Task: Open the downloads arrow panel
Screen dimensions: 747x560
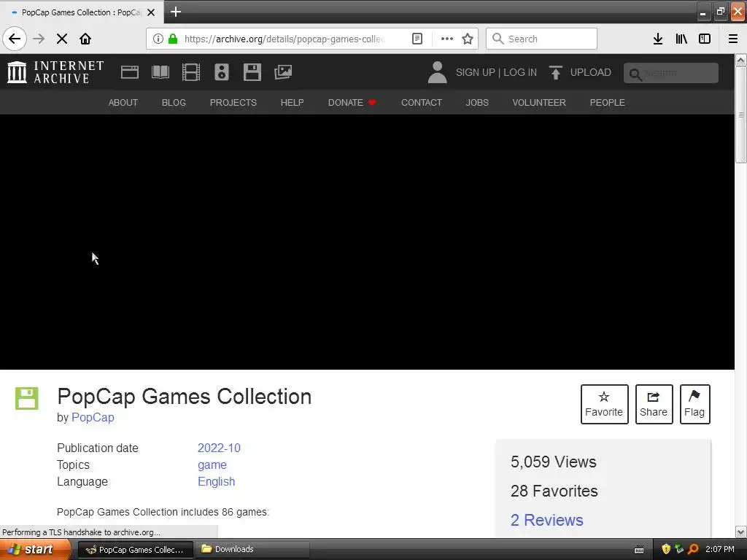Action: 658,39
